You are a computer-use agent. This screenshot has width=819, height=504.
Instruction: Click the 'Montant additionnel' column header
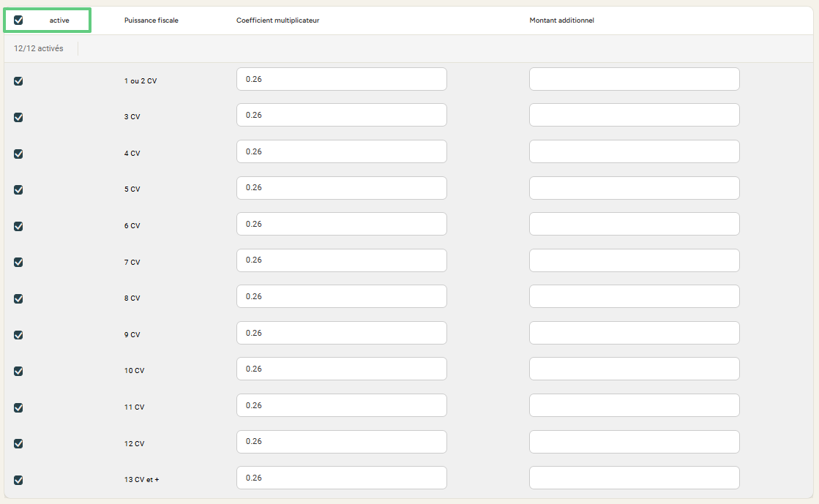pos(561,20)
